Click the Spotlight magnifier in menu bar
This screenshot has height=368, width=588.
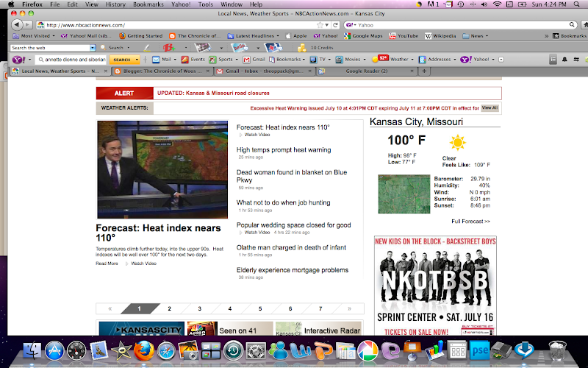(x=576, y=4)
